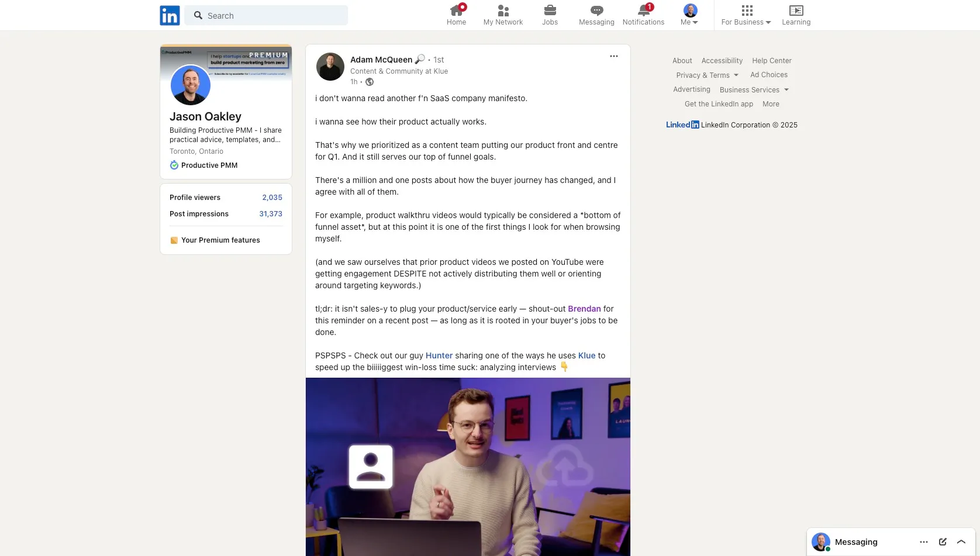Open the post options menu
This screenshot has width=980, height=556.
click(613, 56)
